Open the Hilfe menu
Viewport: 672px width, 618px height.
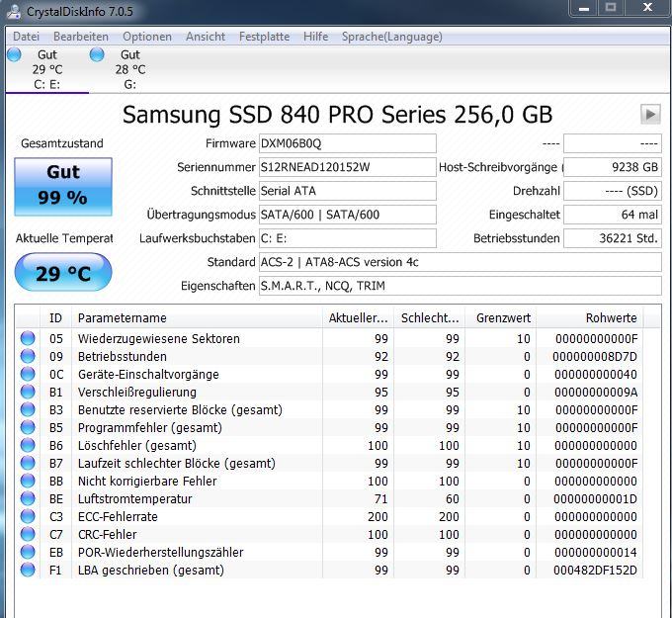pyautogui.click(x=315, y=37)
